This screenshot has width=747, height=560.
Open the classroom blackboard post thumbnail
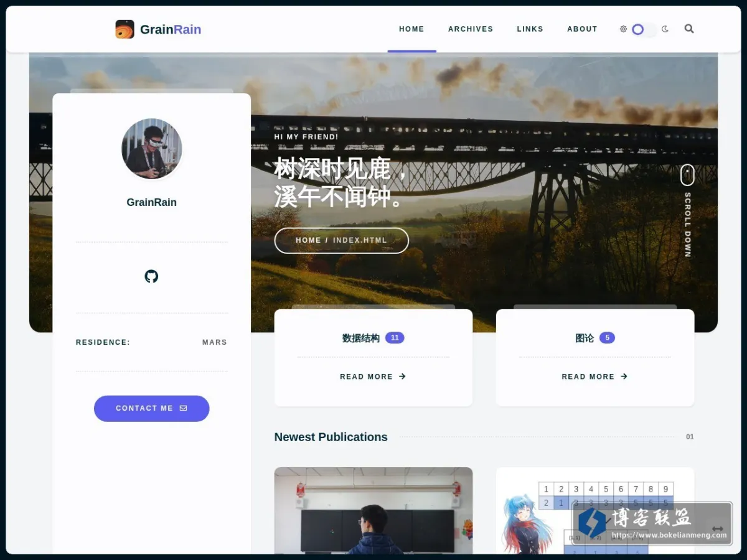tap(374, 510)
